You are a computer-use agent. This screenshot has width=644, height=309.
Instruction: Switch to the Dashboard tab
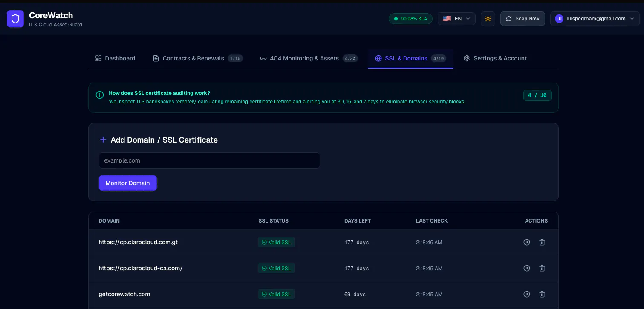(115, 58)
